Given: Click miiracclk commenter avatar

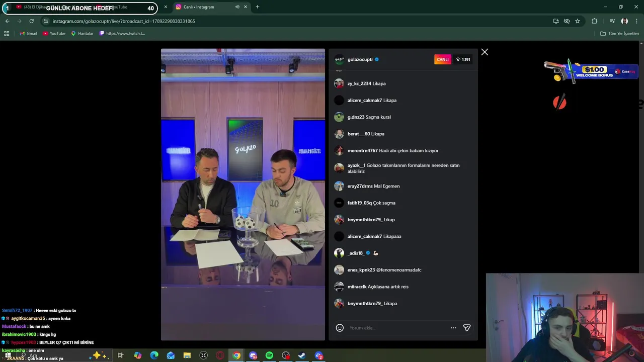Looking at the screenshot, I should tap(339, 287).
